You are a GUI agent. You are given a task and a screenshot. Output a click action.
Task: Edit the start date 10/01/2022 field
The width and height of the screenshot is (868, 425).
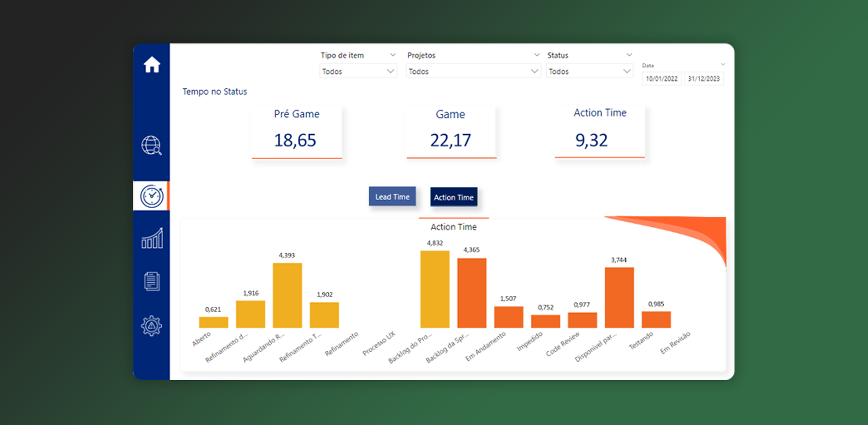pos(662,79)
